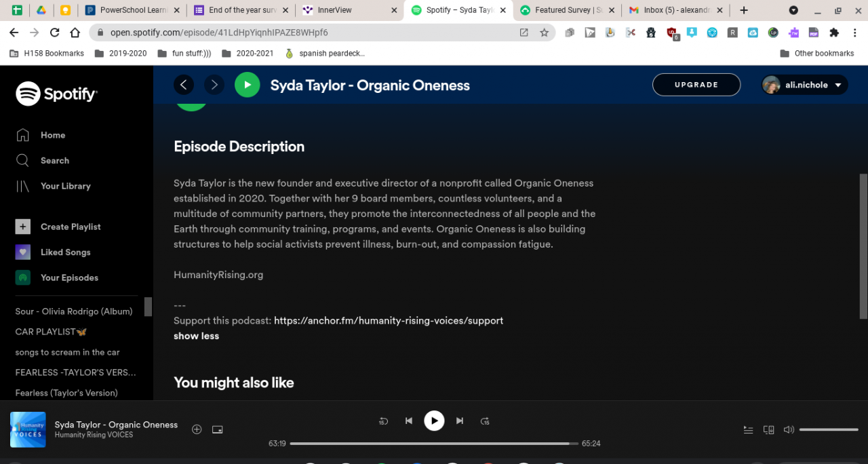Open Fearless (Taylor's Version) playlist
The width and height of the screenshot is (868, 464).
pyautogui.click(x=66, y=393)
